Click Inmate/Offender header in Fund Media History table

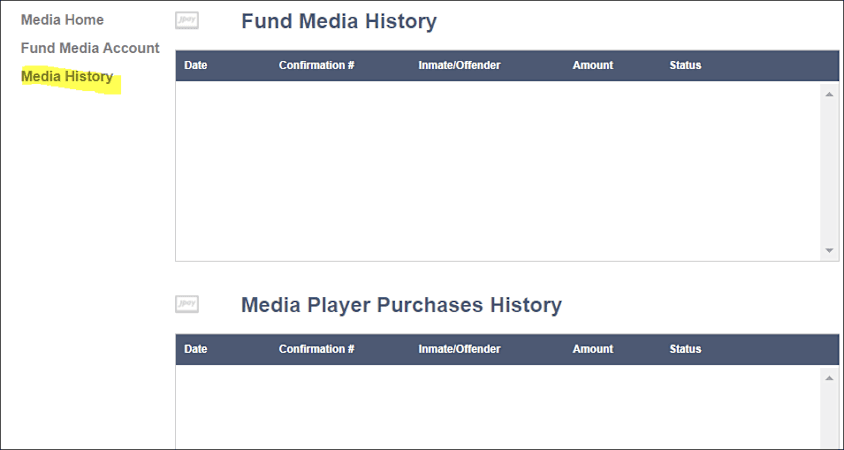point(459,66)
